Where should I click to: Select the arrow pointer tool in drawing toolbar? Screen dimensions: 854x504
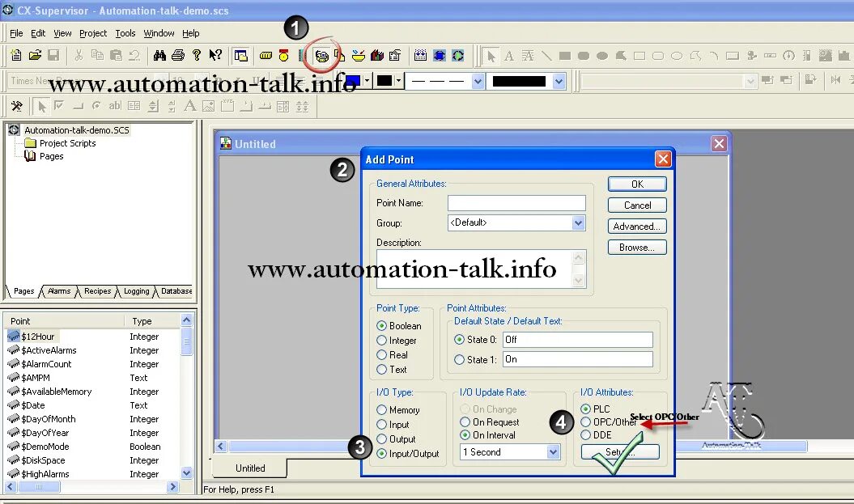point(491,56)
